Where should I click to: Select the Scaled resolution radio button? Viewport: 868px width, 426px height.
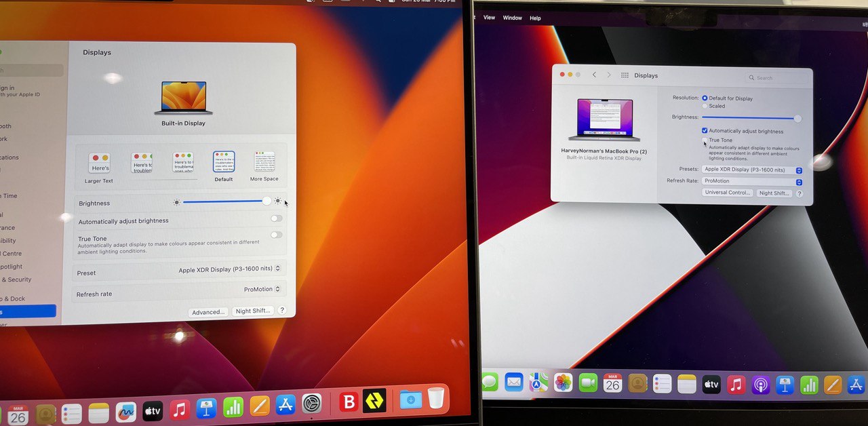click(x=705, y=106)
